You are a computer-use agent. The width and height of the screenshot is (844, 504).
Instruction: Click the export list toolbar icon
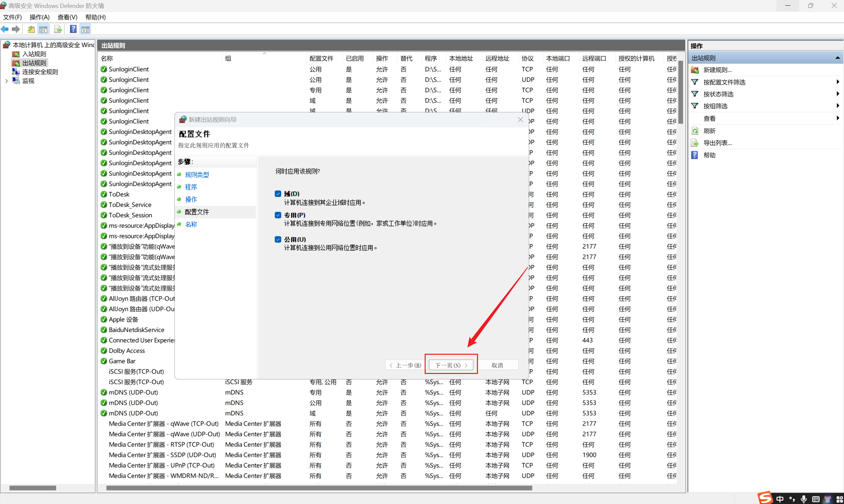[58, 29]
